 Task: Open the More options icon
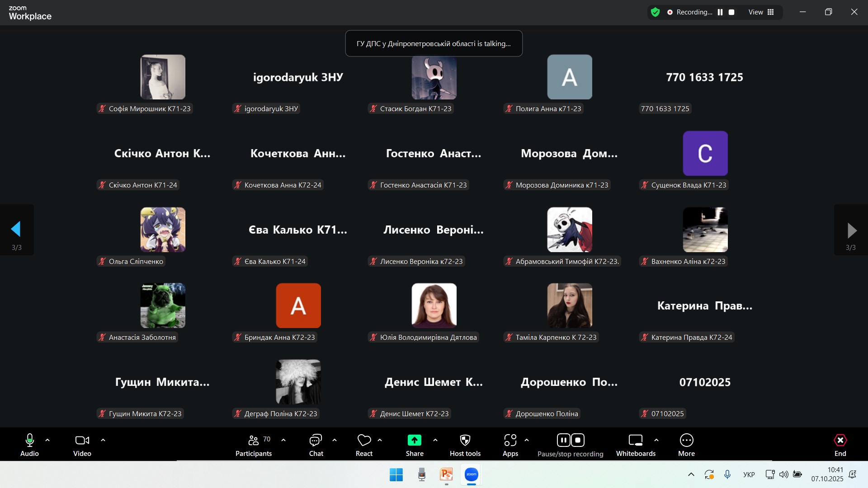pos(686,441)
